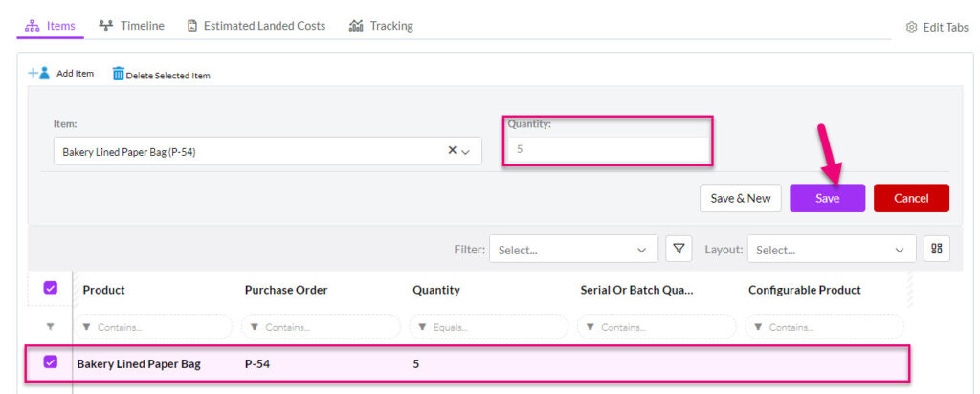980x394 pixels.
Task: Click the Delete Selected Item trash icon
Action: point(118,74)
